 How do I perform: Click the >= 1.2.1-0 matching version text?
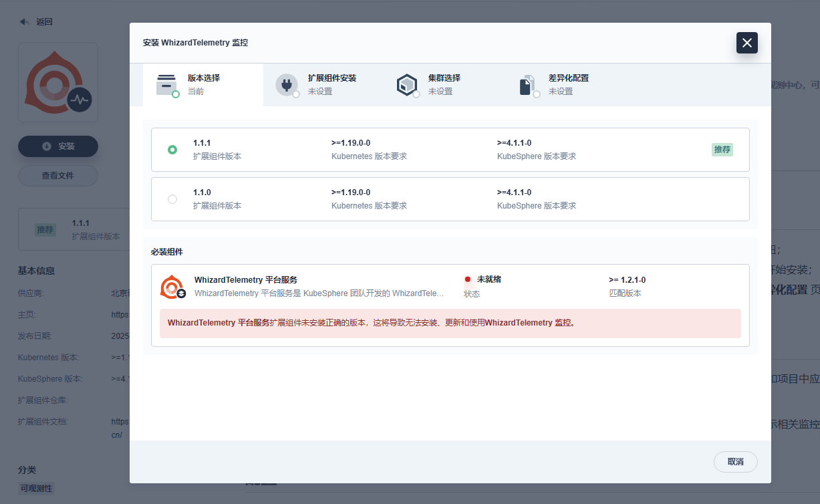pos(628,280)
